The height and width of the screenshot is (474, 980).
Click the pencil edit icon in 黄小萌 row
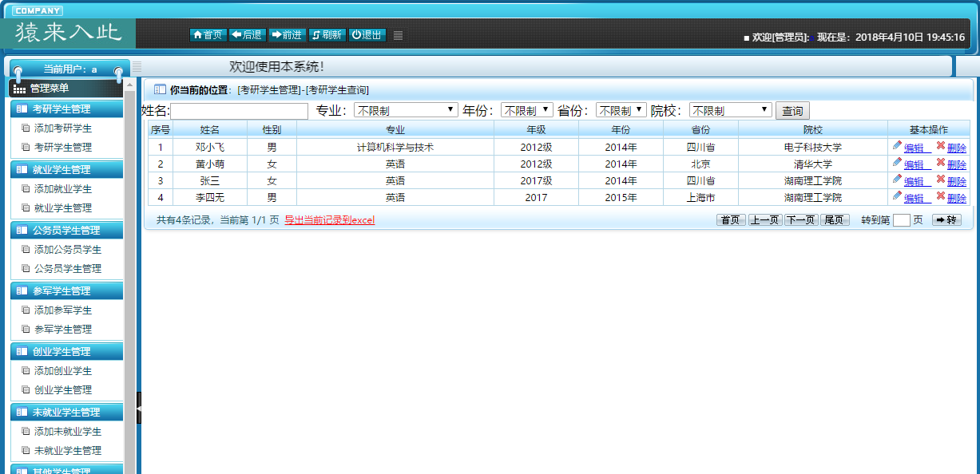[897, 163]
